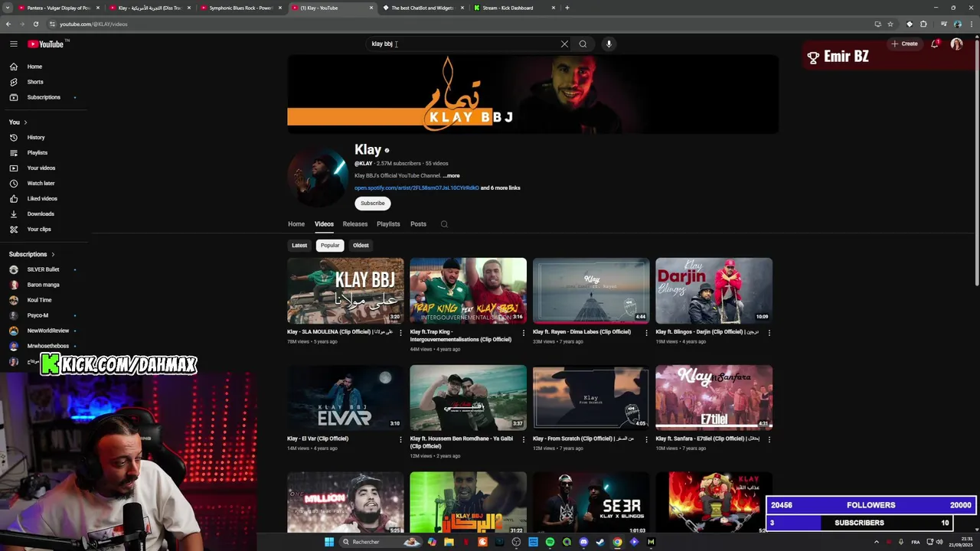The width and height of the screenshot is (980, 551).
Task: Open the Darjin Blingos video thumbnail
Action: coord(714,291)
